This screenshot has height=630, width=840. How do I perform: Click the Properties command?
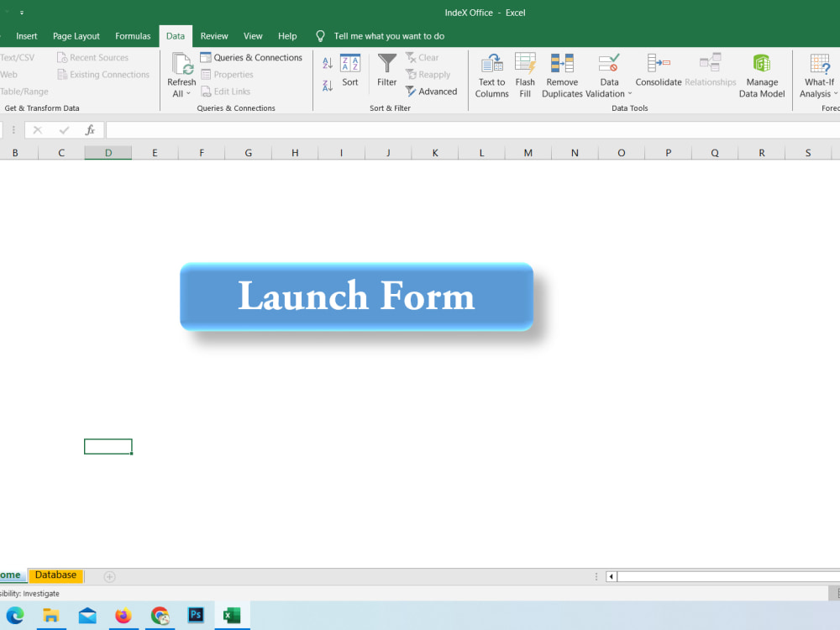pyautogui.click(x=227, y=75)
